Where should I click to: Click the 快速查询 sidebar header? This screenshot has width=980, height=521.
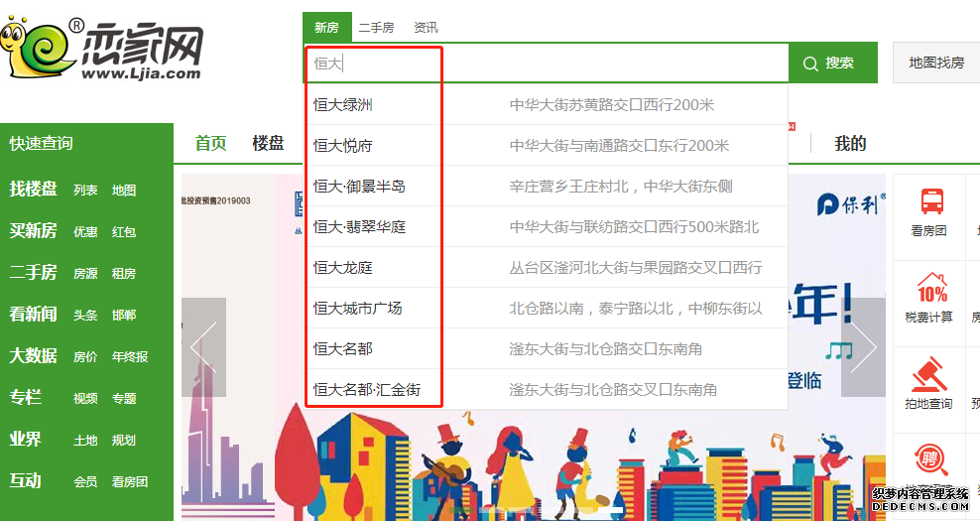(x=42, y=143)
